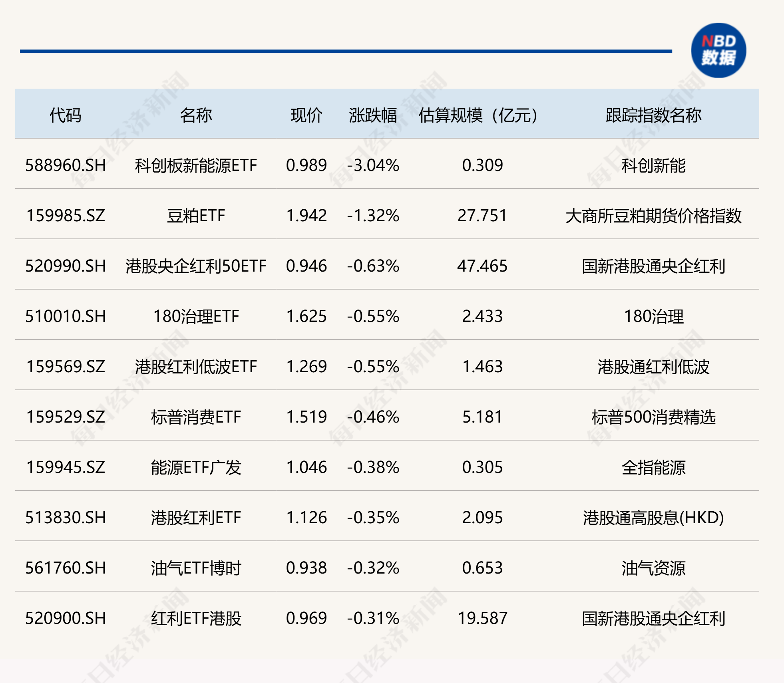Click 港股红利低波ETF name
The height and width of the screenshot is (683, 784).
point(196,367)
